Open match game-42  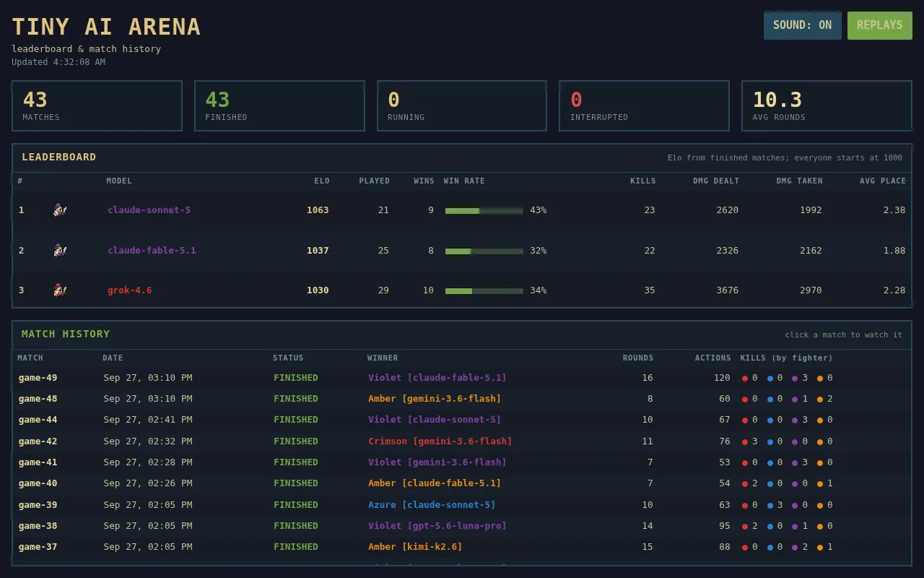pos(462,441)
